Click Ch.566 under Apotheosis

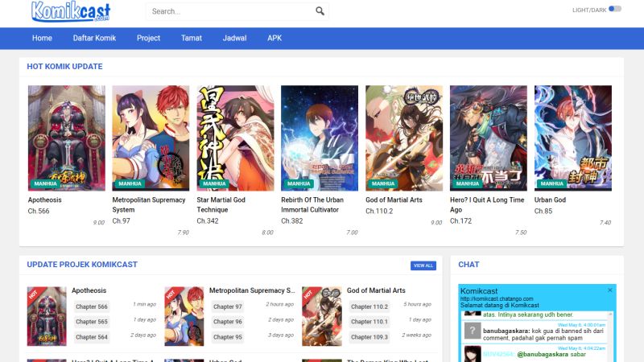(39, 211)
